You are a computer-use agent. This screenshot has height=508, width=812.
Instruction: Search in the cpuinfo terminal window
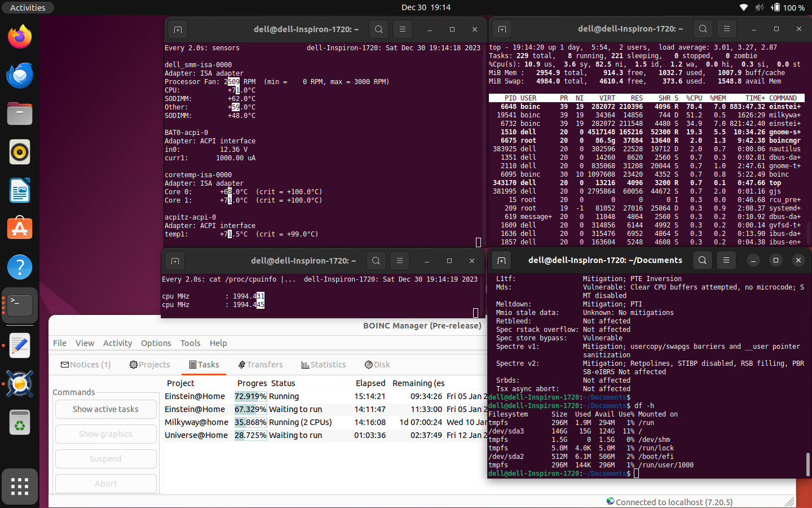point(376,261)
